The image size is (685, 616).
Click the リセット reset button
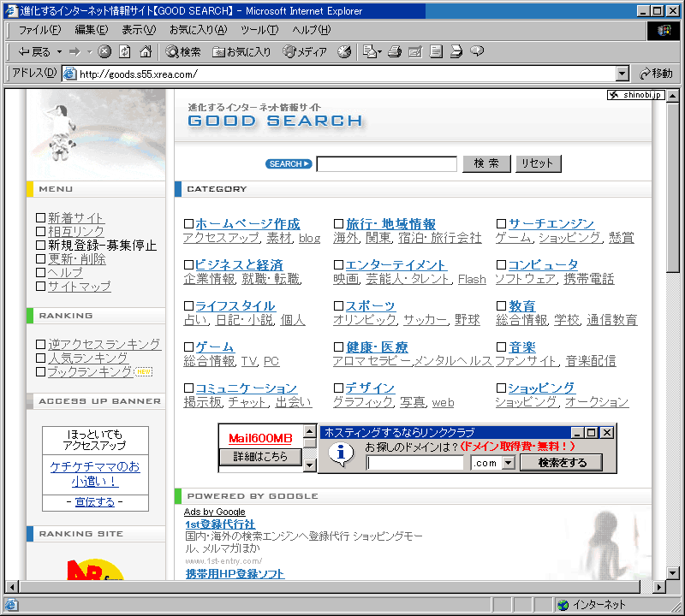click(x=538, y=163)
